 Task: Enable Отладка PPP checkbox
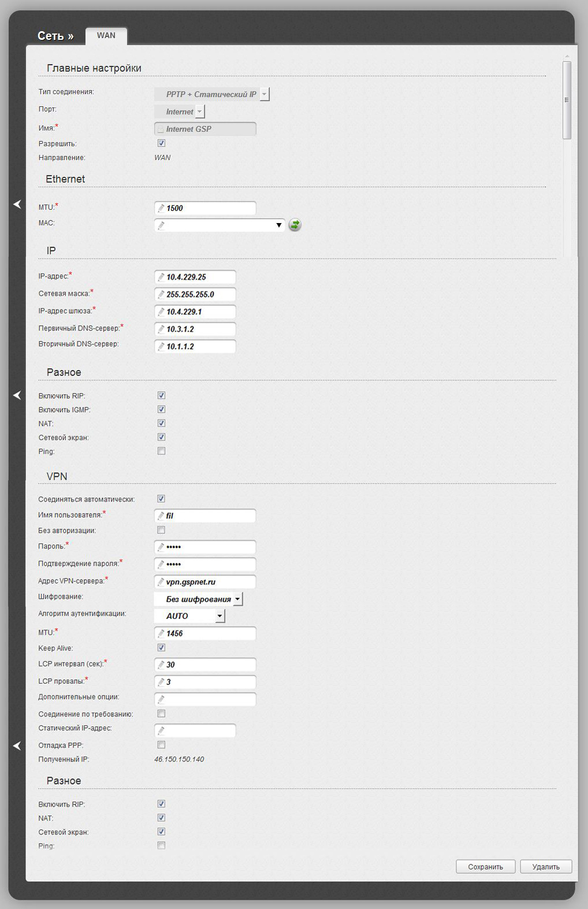tap(161, 745)
